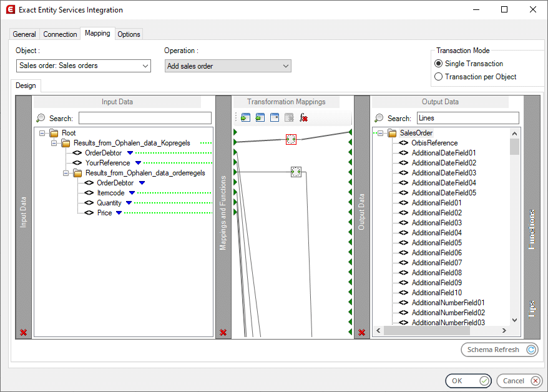Viewport: 548px width, 392px height.
Task: Click the Exact application logo in title bar
Action: click(x=11, y=9)
